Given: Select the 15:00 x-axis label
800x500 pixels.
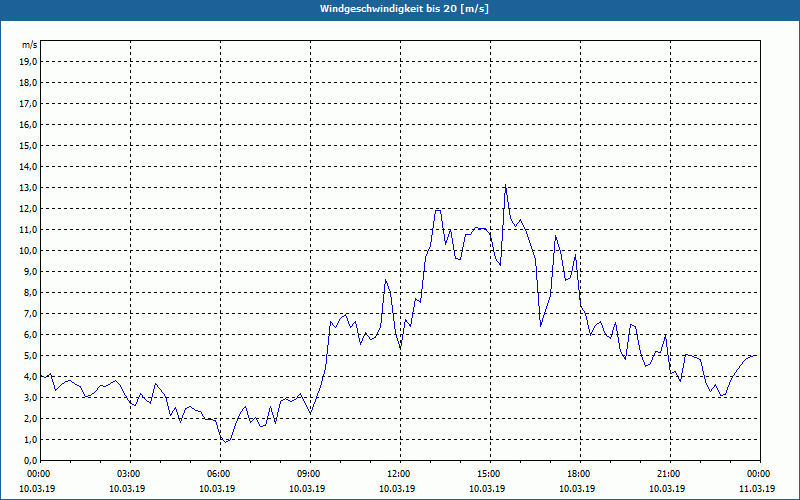Looking at the screenshot, I should tap(489, 474).
